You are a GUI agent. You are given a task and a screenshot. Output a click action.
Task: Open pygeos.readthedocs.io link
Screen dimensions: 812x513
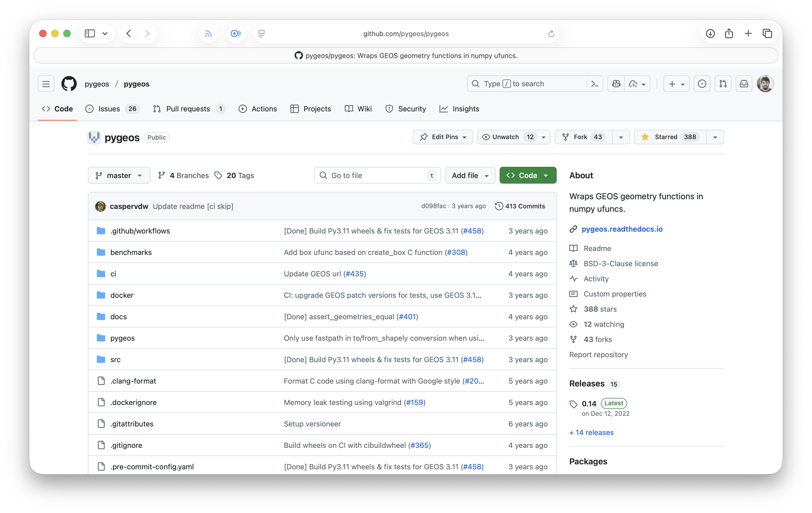click(x=622, y=229)
